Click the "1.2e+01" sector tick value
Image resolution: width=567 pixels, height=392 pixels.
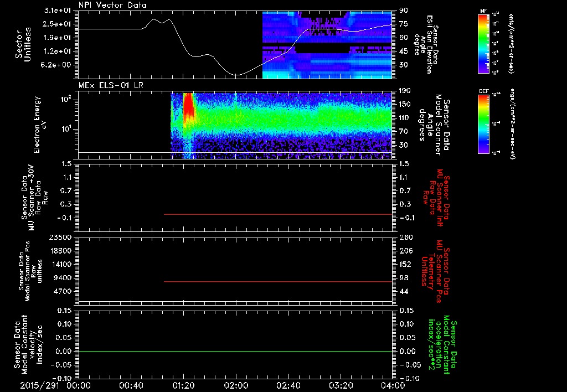[57, 51]
